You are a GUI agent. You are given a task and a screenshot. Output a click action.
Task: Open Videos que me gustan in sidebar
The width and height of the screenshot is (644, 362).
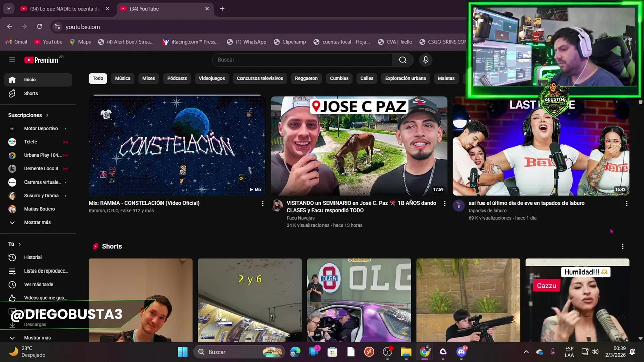tap(38, 298)
